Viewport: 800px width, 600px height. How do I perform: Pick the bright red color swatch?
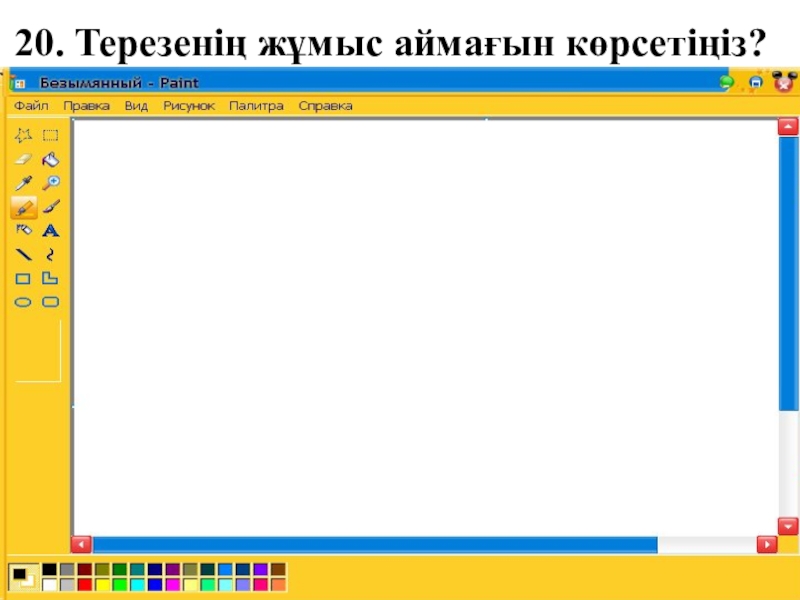[x=85, y=584]
